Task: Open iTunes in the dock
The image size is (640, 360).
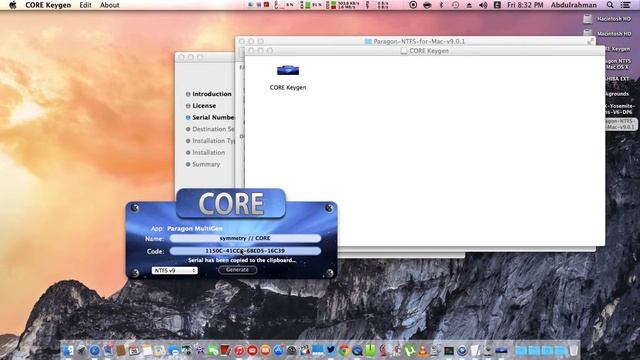Action: 240,350
